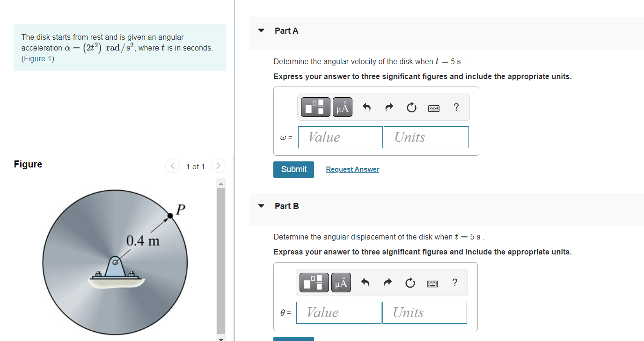The image size is (644, 341).
Task: Collapse the Part B section
Action: point(261,205)
